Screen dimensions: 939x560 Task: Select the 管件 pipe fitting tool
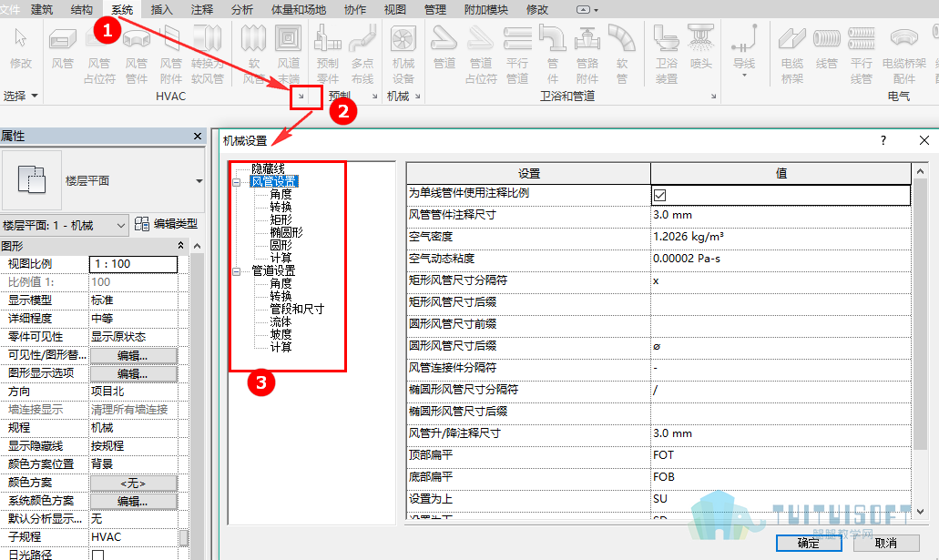click(552, 56)
